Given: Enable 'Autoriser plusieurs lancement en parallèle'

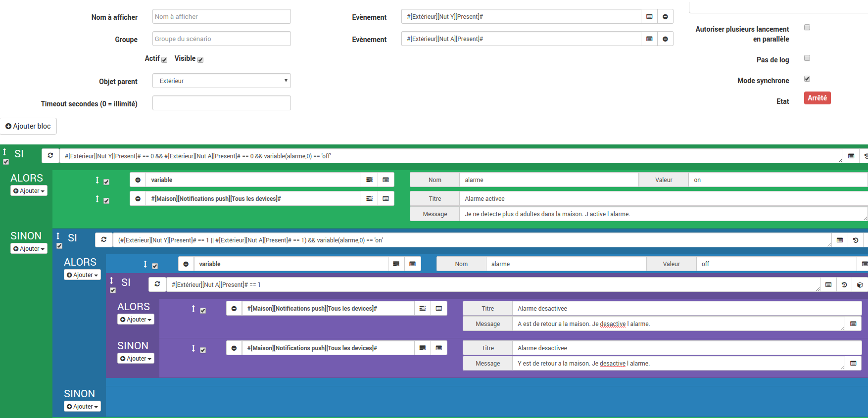Looking at the screenshot, I should (x=807, y=27).
